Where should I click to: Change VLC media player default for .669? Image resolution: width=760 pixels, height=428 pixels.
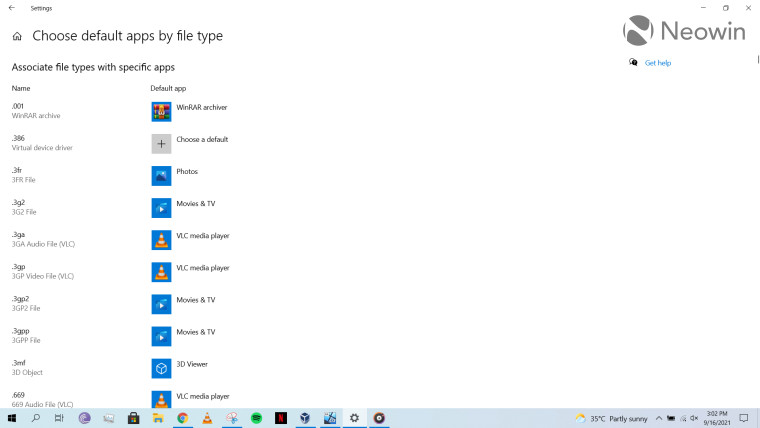coord(190,400)
